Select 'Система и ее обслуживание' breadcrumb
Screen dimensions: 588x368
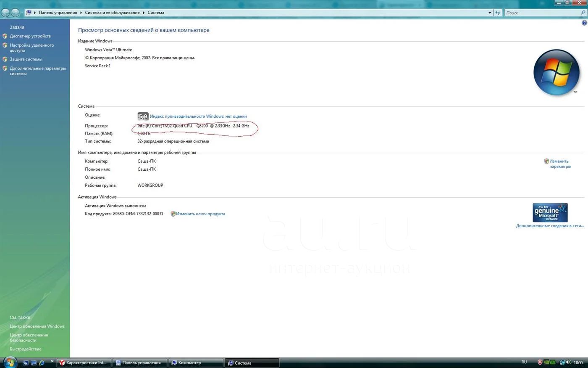(112, 13)
